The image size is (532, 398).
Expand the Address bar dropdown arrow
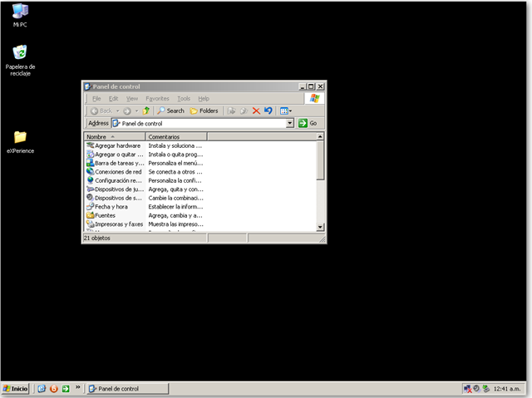point(290,124)
